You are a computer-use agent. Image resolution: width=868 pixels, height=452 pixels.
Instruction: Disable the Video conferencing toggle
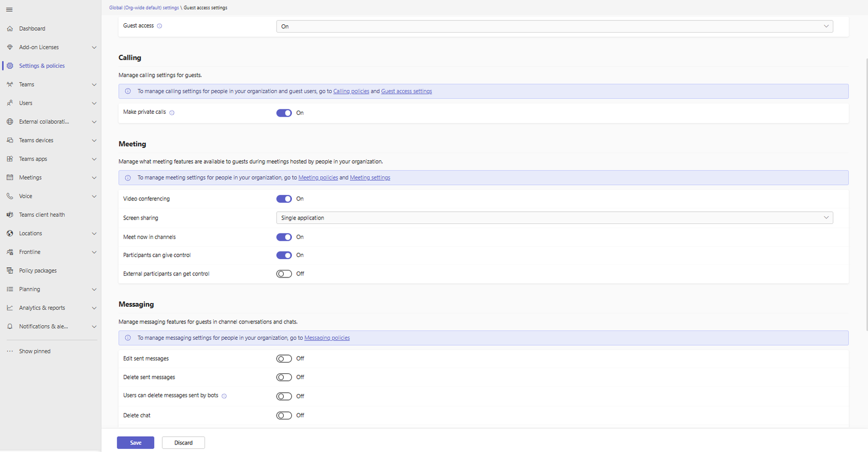(x=284, y=199)
